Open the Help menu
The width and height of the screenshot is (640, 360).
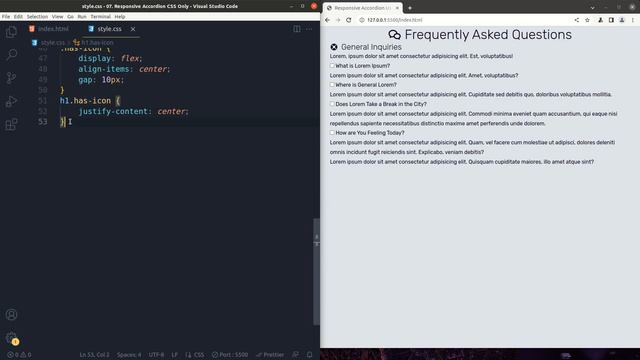tap(120, 17)
